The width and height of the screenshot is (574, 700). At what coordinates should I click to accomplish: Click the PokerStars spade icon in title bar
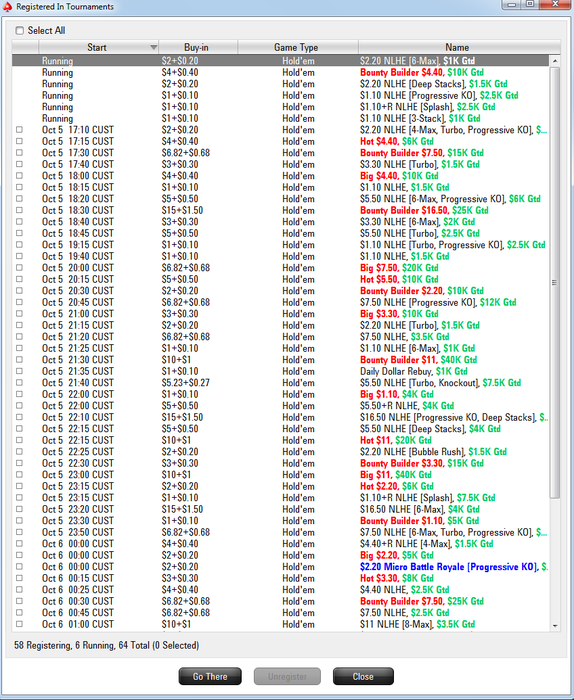(x=7, y=6)
